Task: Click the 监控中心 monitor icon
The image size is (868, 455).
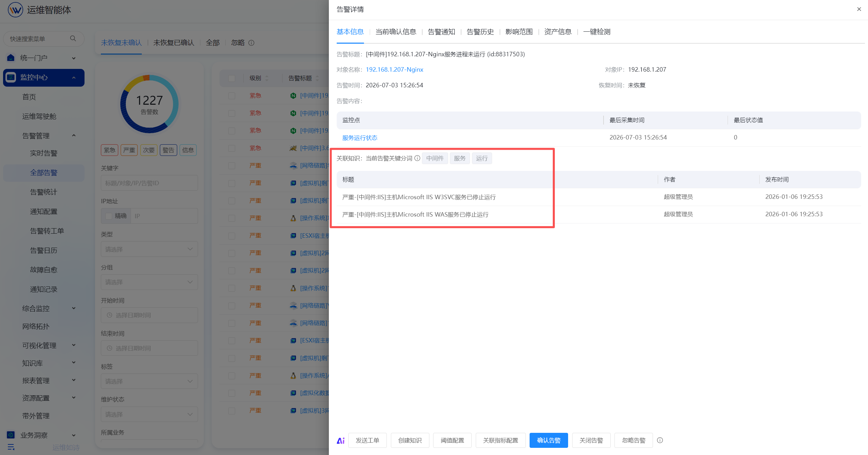Action: (11, 77)
